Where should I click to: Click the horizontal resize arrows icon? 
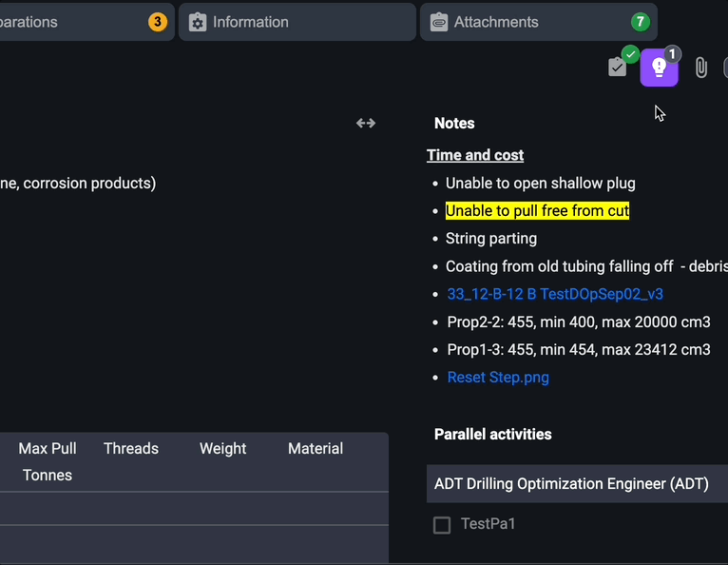click(x=366, y=123)
